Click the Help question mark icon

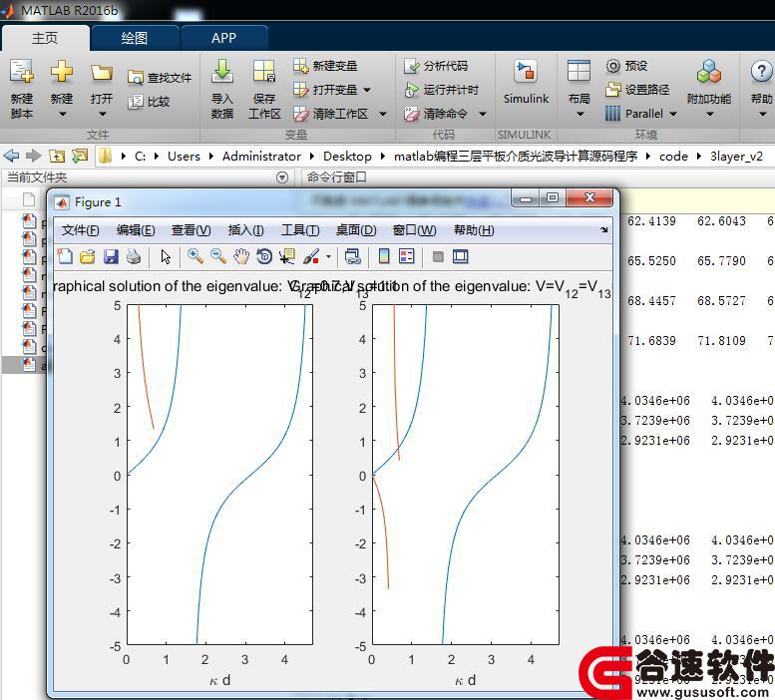761,72
